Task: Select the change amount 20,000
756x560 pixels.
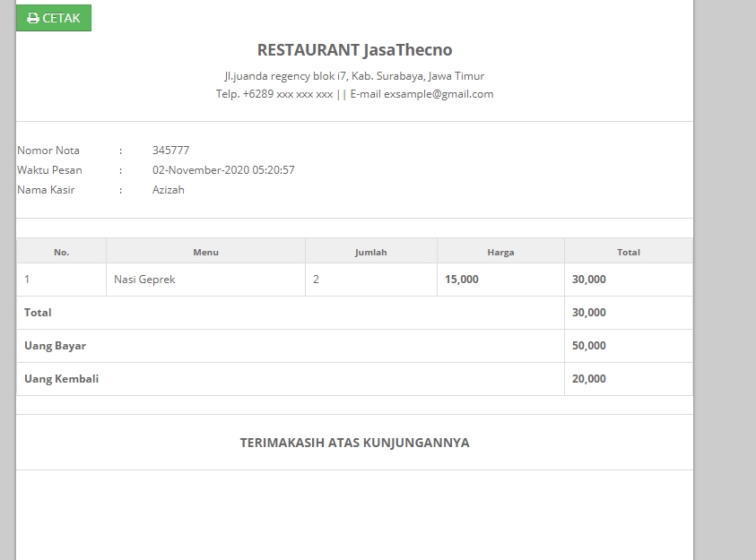Action: click(x=588, y=379)
